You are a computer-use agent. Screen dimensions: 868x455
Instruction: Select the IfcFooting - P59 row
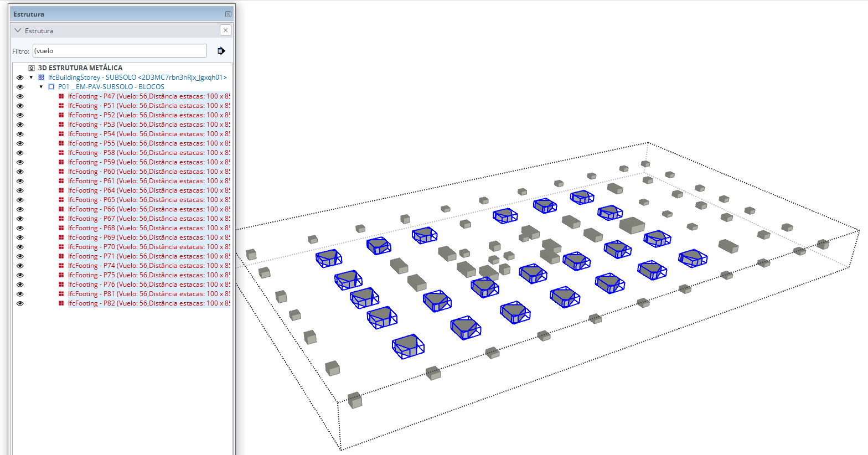coord(149,162)
